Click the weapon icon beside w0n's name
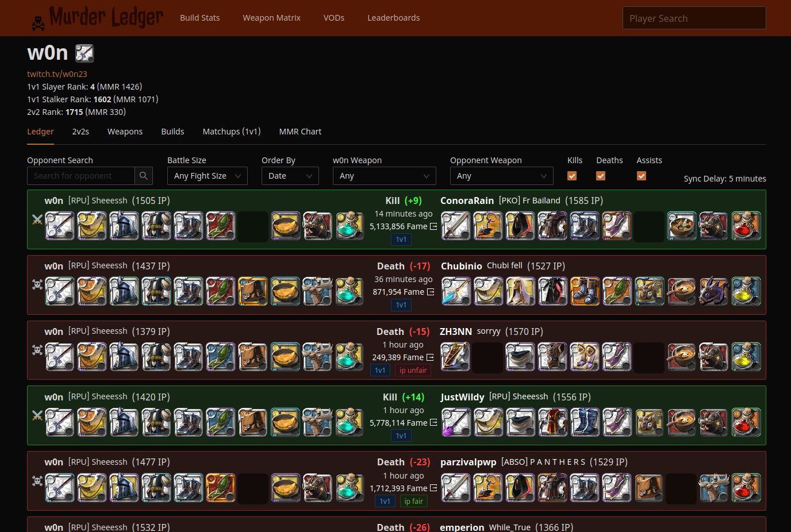The height and width of the screenshot is (532, 791). click(85, 53)
